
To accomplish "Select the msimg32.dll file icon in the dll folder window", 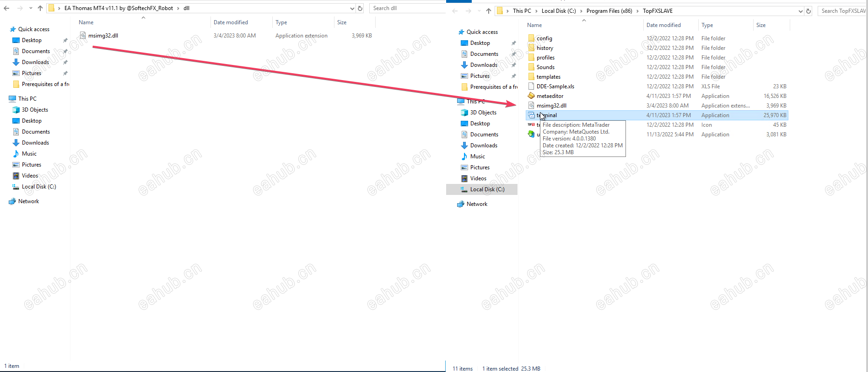I will 83,35.
